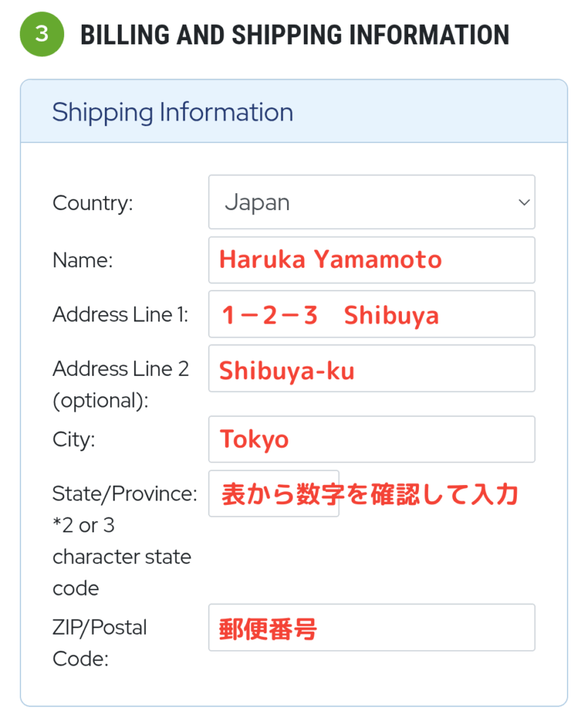Select the Address Line 2 input box
This screenshot has width=588, height=722.
(371, 369)
